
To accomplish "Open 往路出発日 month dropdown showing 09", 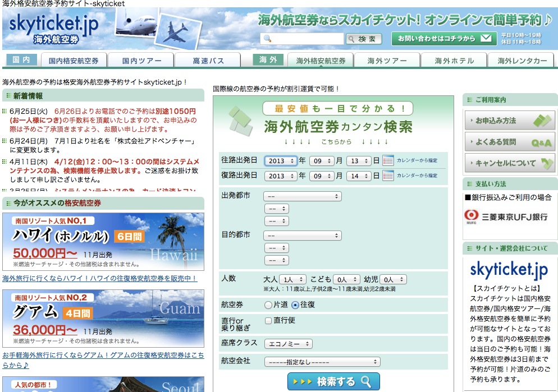I will (x=322, y=161).
